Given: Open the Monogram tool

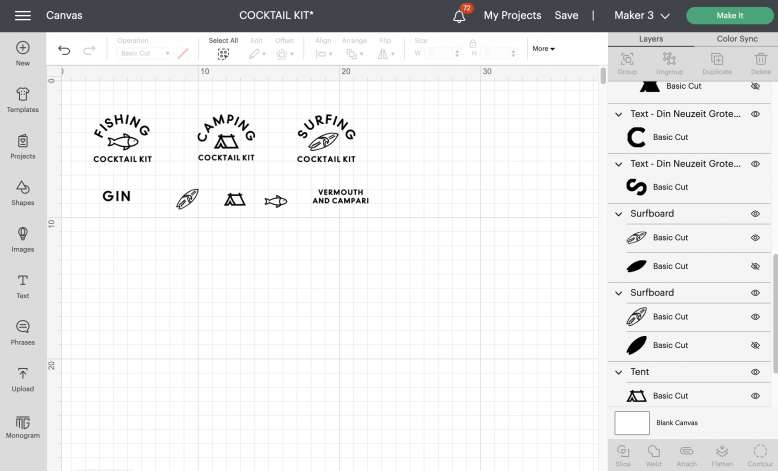Looking at the screenshot, I should 22,425.
